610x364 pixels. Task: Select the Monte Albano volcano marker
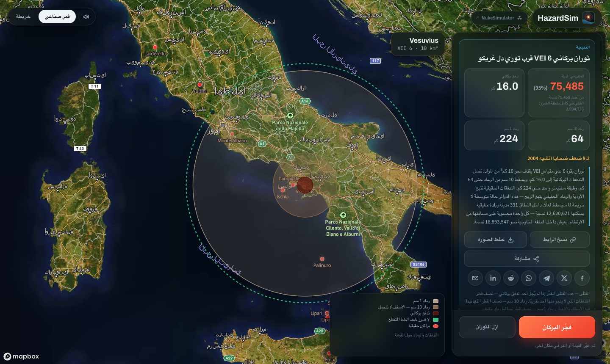232,134
